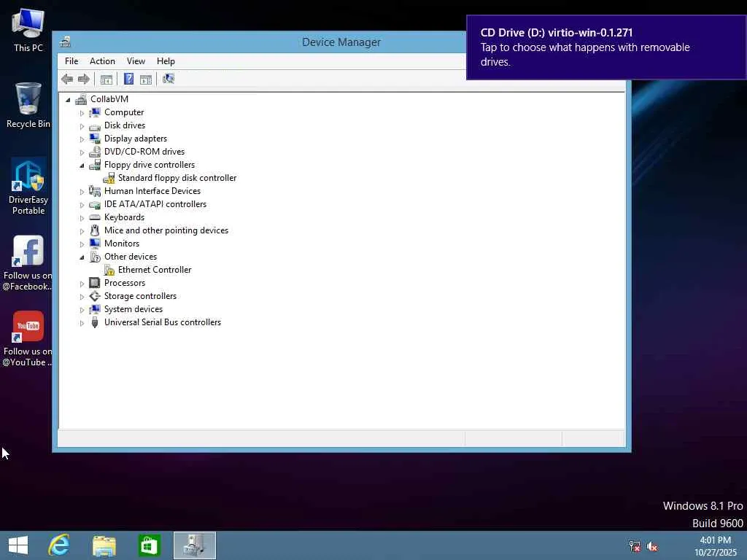Click the CollabVM computer icon

[81, 99]
